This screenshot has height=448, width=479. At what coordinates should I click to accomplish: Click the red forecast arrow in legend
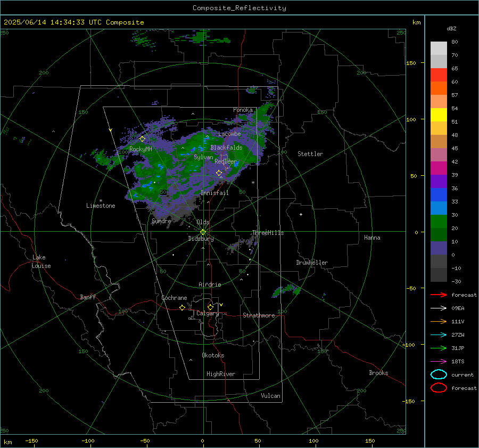439,295
